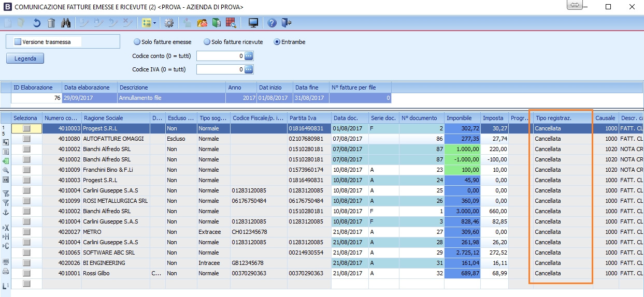The image size is (644, 297).
Task: Click the binoculars search icon
Action: coord(66,23)
